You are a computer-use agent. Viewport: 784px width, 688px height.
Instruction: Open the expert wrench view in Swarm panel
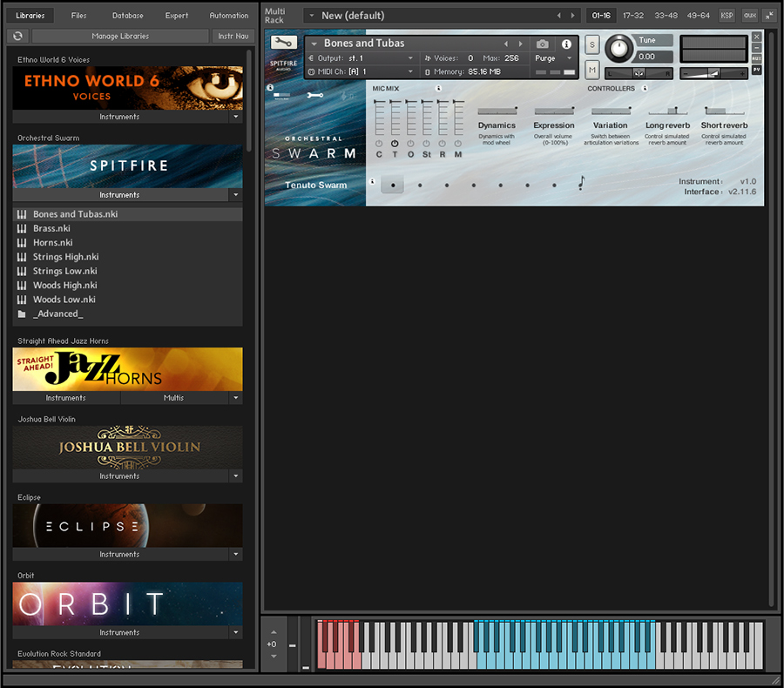tap(315, 95)
